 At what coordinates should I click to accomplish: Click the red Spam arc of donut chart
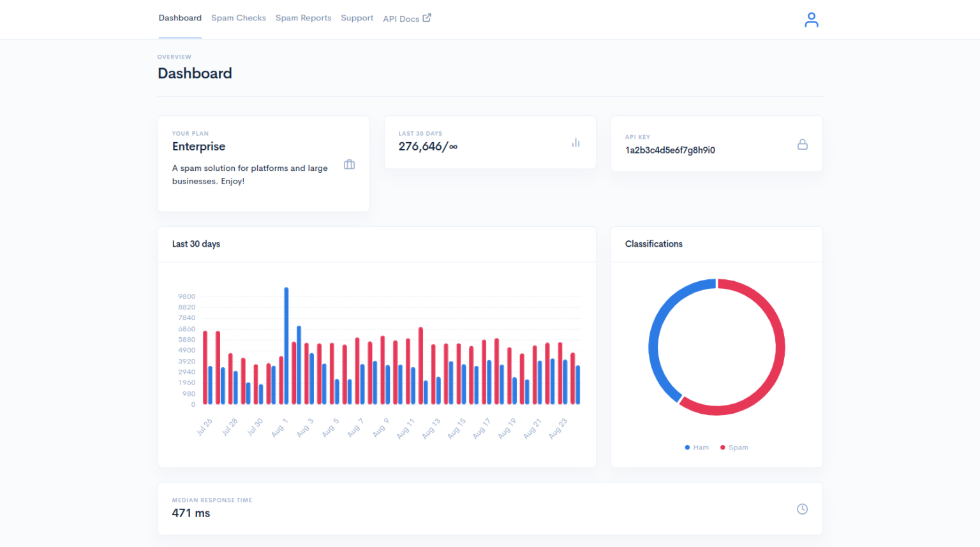(780, 347)
